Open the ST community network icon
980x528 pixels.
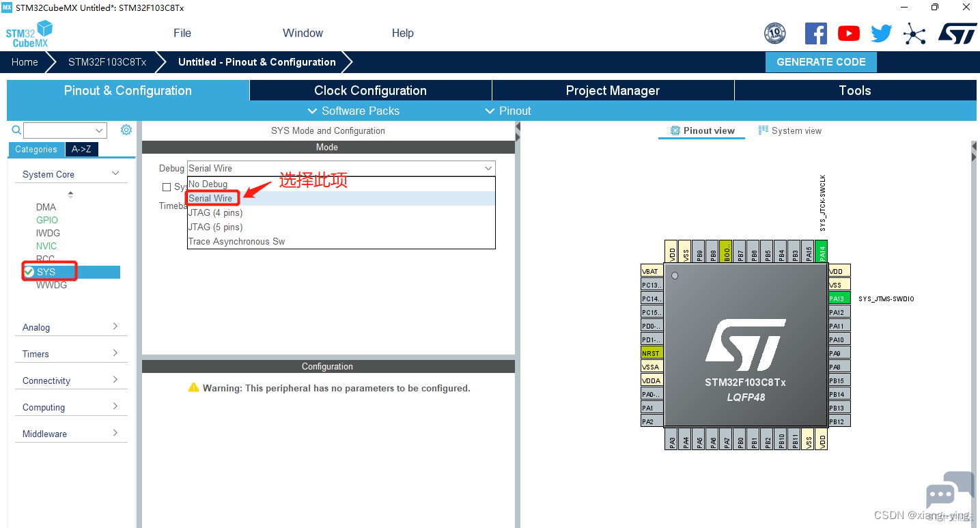[x=914, y=33]
